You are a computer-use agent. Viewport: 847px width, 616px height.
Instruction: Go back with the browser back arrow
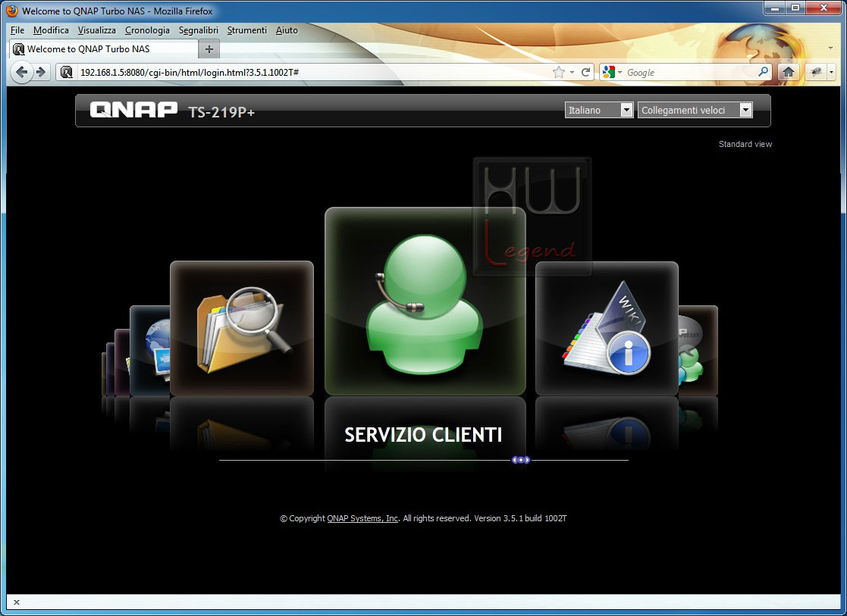pyautogui.click(x=21, y=72)
